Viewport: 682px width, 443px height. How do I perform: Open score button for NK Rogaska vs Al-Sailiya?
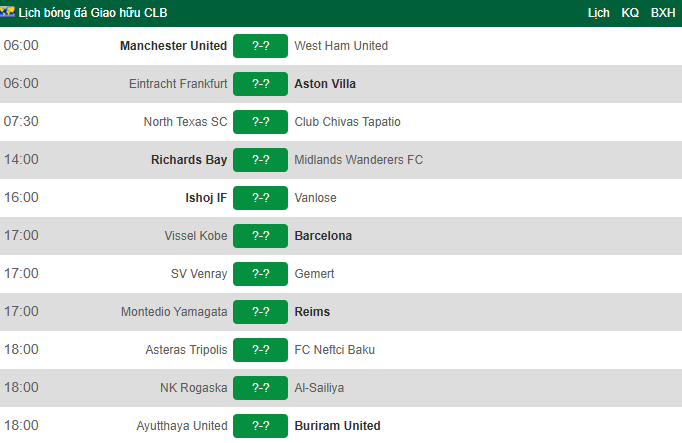(x=261, y=388)
